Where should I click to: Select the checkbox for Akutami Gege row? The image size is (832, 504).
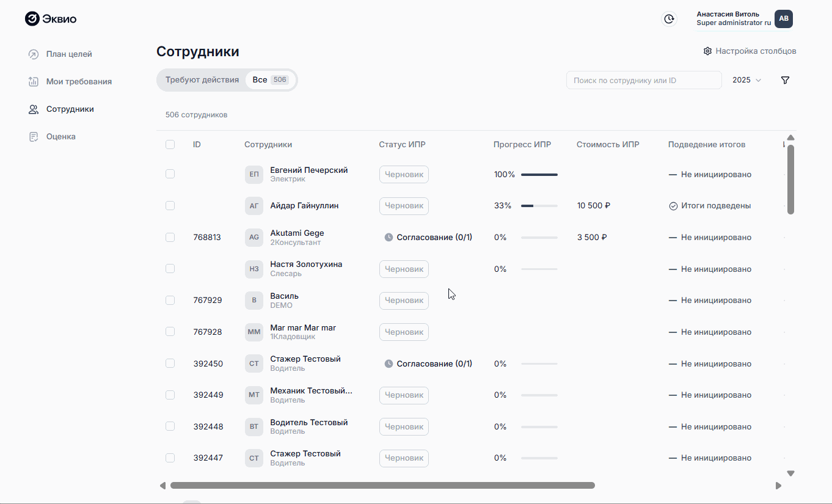point(170,237)
